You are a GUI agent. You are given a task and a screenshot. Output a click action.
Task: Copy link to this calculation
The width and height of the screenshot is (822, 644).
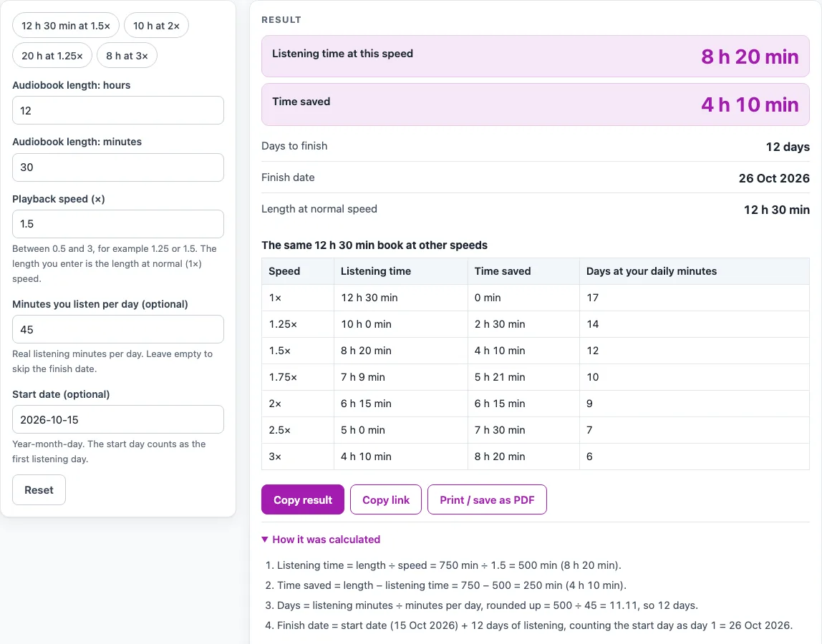pos(386,500)
